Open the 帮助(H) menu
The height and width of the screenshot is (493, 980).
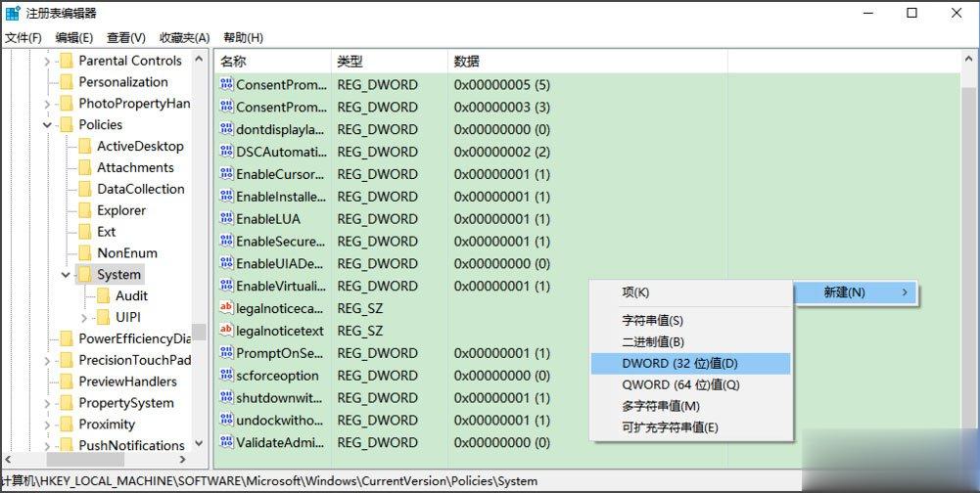(x=243, y=38)
